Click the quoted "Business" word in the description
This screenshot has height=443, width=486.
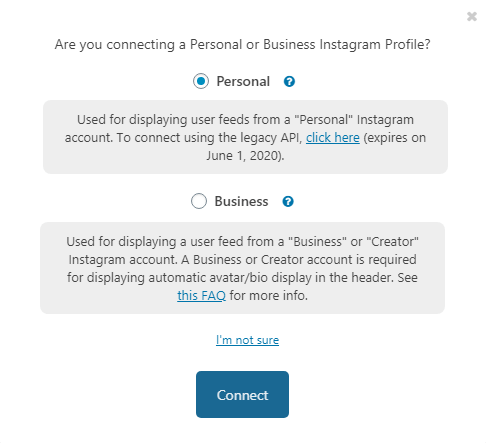pyautogui.click(x=317, y=241)
